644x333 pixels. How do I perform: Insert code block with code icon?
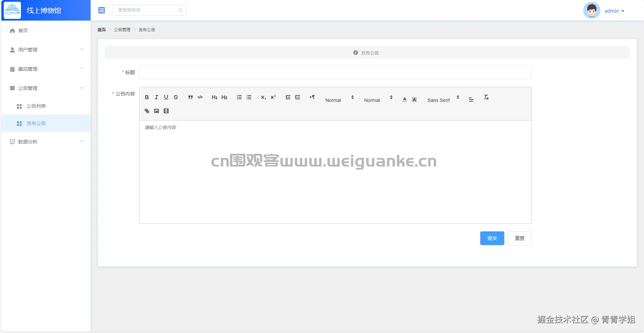coord(200,97)
